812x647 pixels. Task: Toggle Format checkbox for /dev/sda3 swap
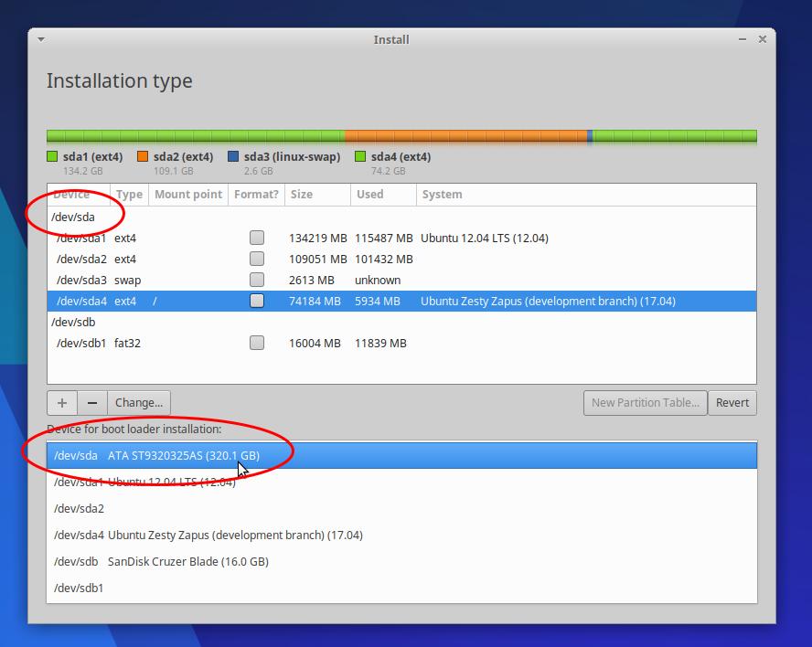[x=257, y=280]
